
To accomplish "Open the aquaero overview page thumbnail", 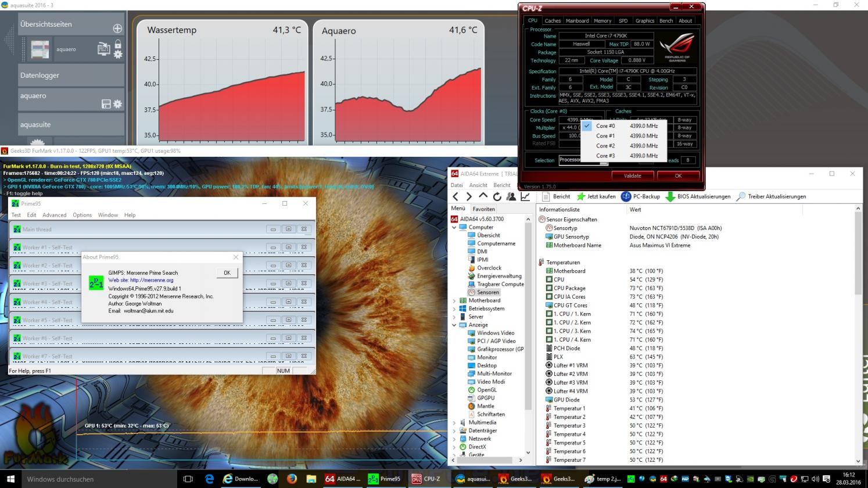I will [x=40, y=49].
